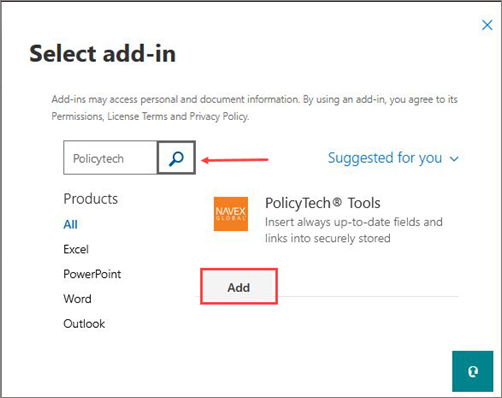Screen dimensions: 502x398
Task: Filter add-ins by PowerPoint
Action: tap(92, 274)
